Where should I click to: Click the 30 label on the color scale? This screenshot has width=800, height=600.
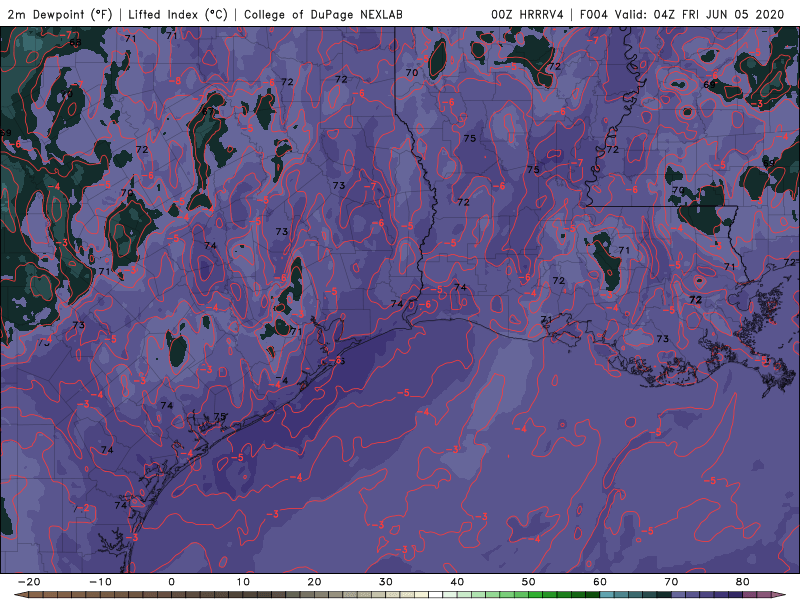[x=386, y=582]
